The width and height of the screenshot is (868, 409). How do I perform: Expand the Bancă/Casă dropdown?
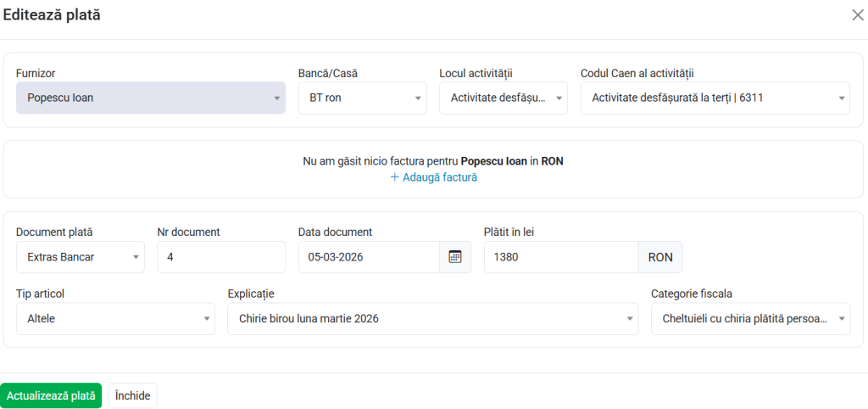pos(362,98)
